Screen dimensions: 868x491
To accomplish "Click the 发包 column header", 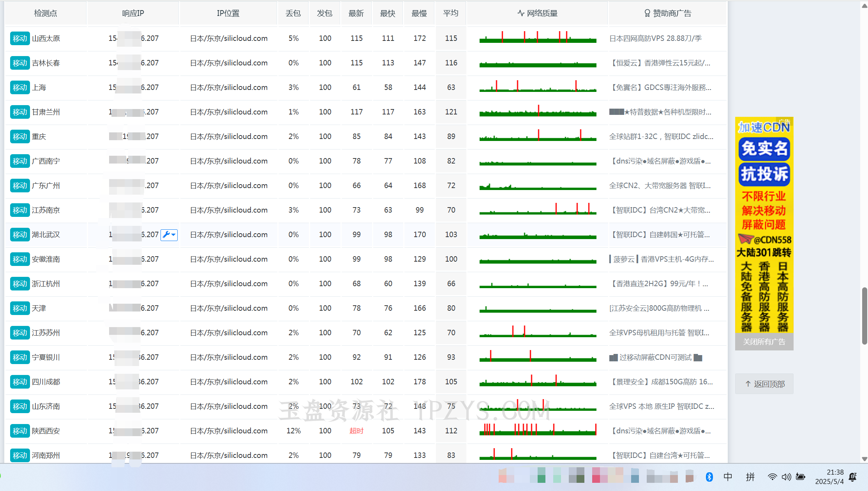I will point(325,13).
